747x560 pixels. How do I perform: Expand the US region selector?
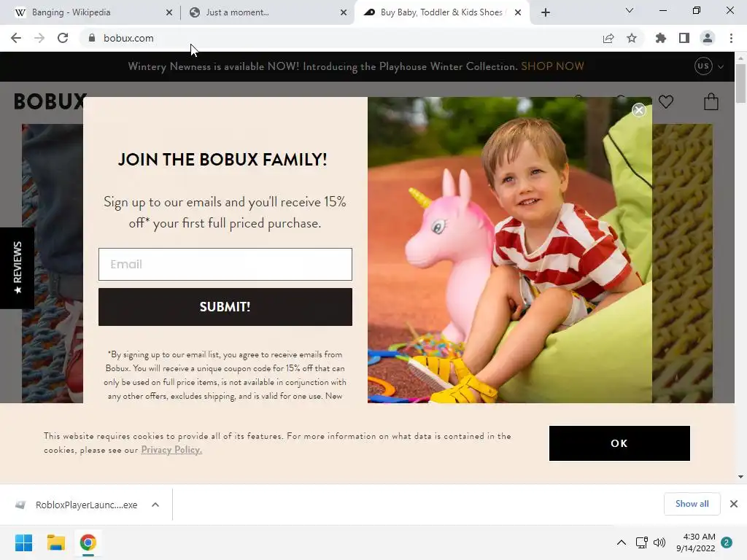click(709, 66)
